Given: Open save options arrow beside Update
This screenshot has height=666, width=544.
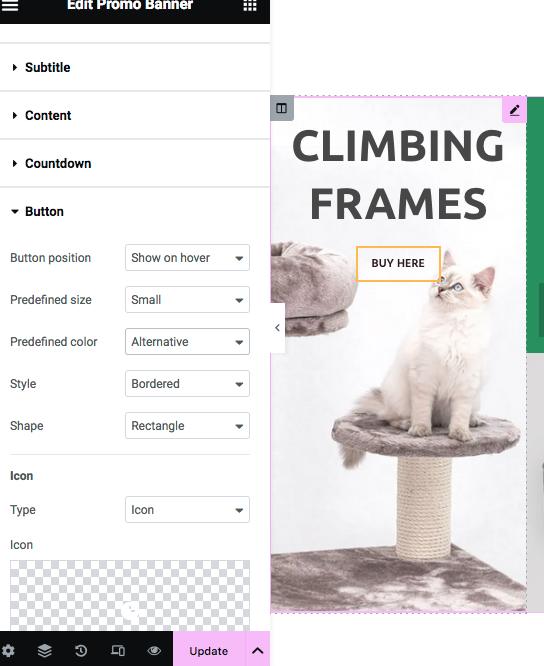Looking at the screenshot, I should tap(258, 651).
